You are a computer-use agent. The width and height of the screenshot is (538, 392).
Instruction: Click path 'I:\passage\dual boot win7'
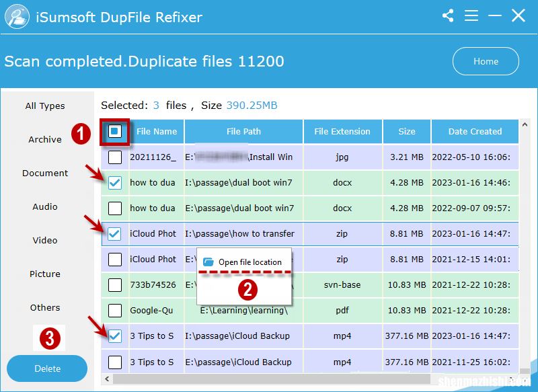coord(239,183)
